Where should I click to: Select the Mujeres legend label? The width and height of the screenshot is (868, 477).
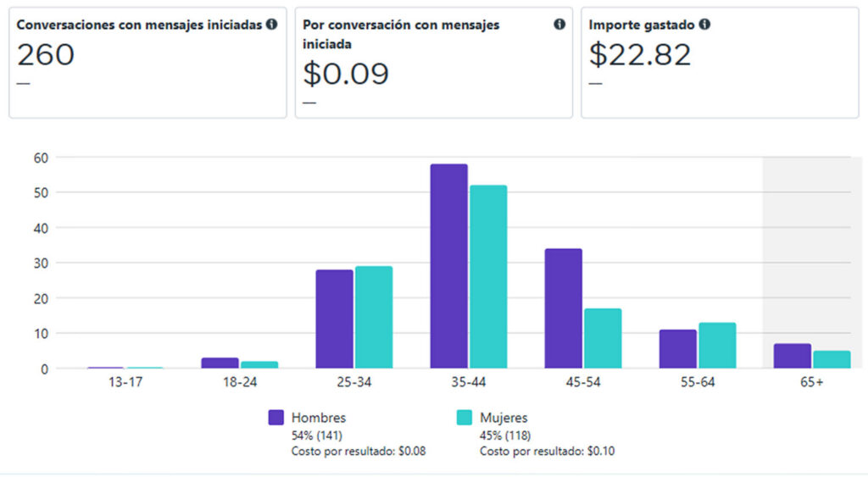504,418
